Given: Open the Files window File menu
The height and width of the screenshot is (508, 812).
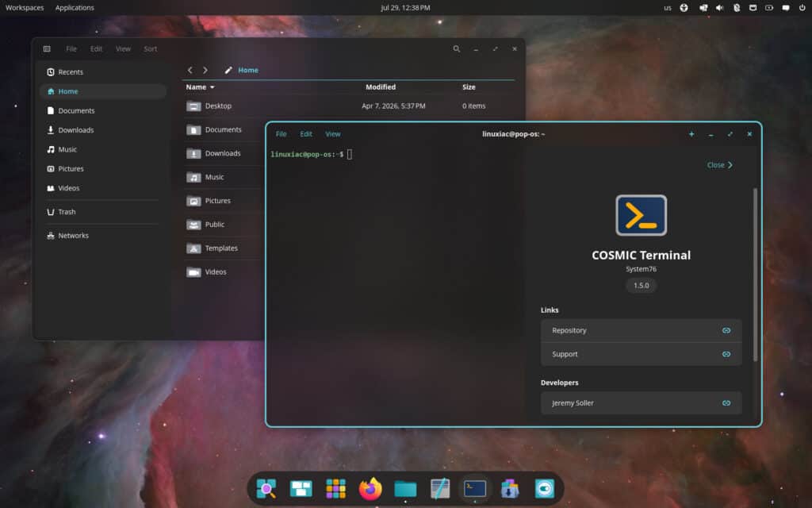Looking at the screenshot, I should pyautogui.click(x=71, y=48).
